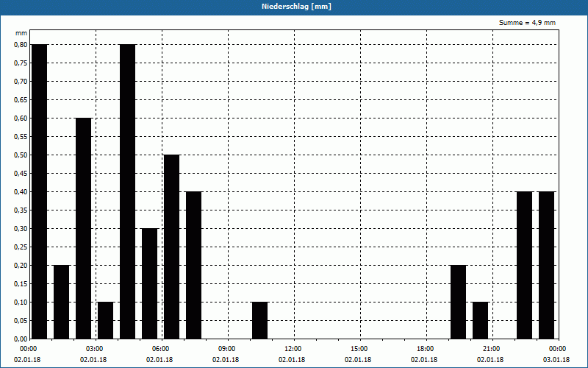Viewport: 588px width, 368px height.
Task: Select the 'Summe = 4,9 mm' total label
Action: tap(527, 23)
